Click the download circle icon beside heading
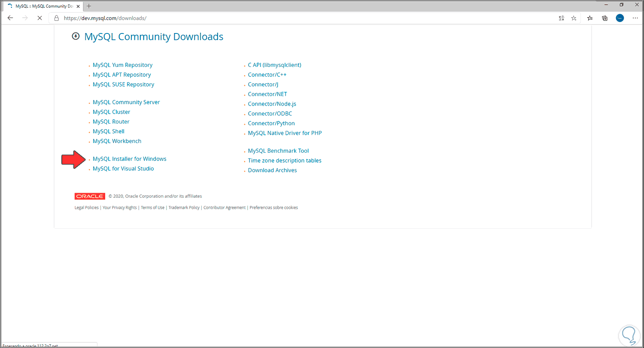Image resolution: width=644 pixels, height=348 pixels. click(76, 36)
